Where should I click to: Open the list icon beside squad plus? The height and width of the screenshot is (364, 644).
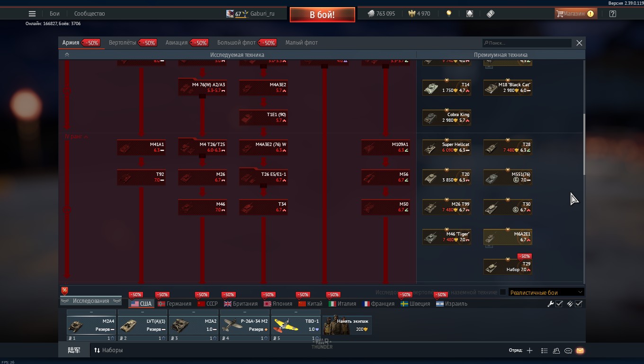click(x=544, y=351)
